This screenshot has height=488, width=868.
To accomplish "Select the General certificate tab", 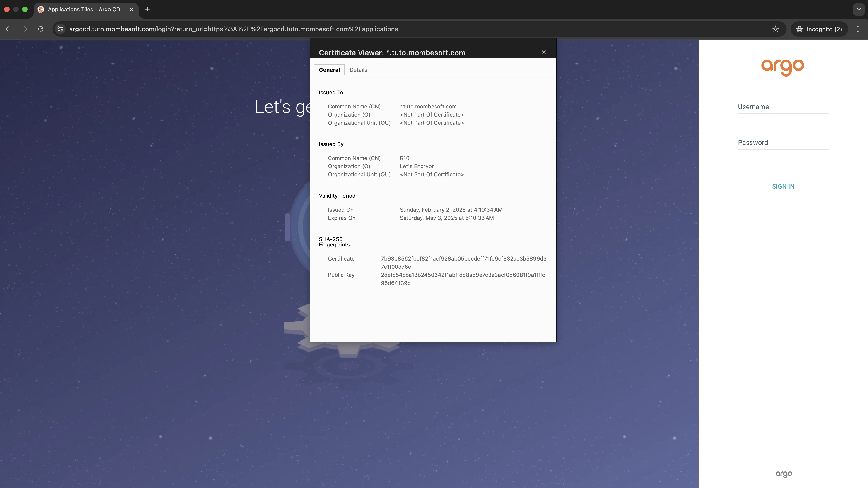I will pos(329,70).
